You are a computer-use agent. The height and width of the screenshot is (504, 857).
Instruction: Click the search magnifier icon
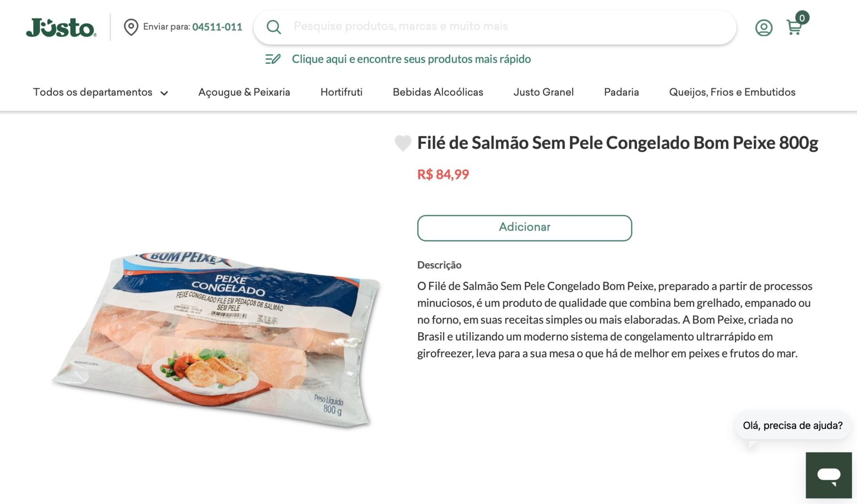[x=274, y=27]
